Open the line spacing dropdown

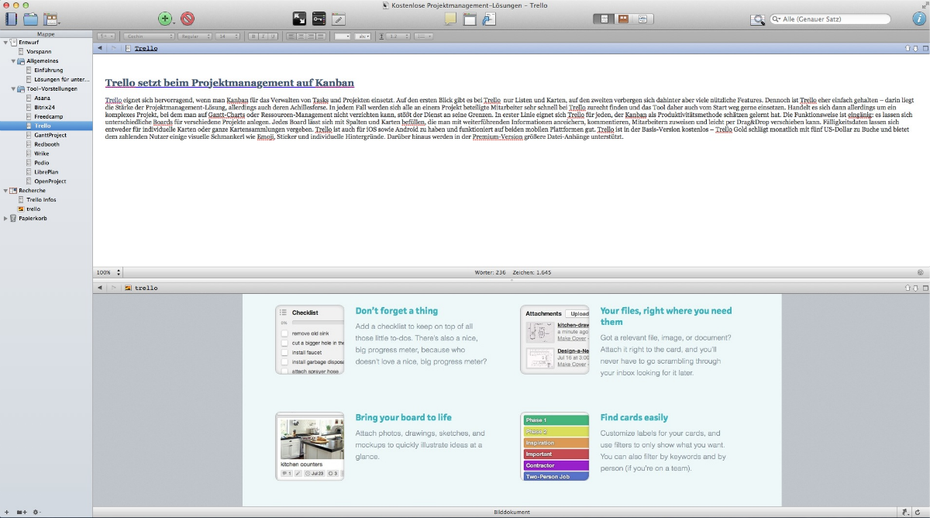click(x=398, y=36)
